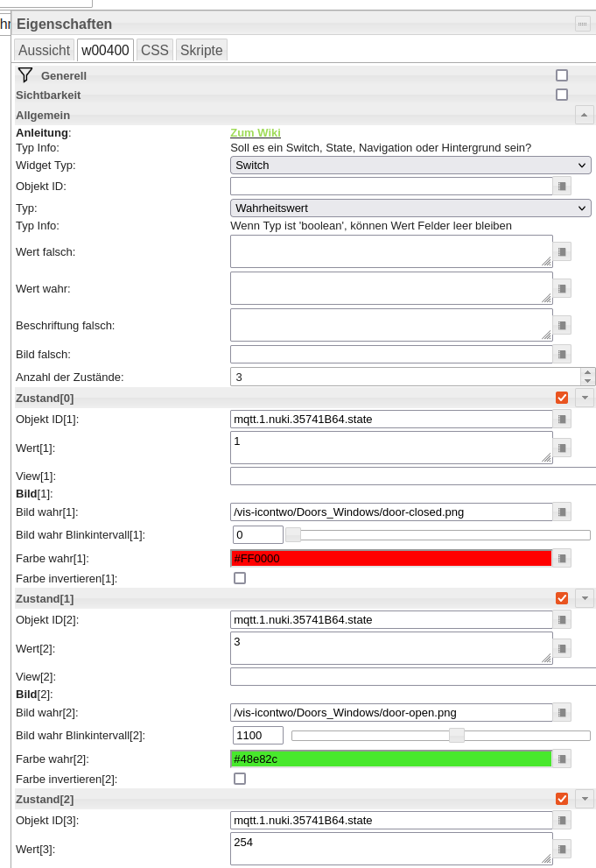Click the door-closed.png Bild wahr[1] field
This screenshot has width=596, height=868.
pos(391,512)
